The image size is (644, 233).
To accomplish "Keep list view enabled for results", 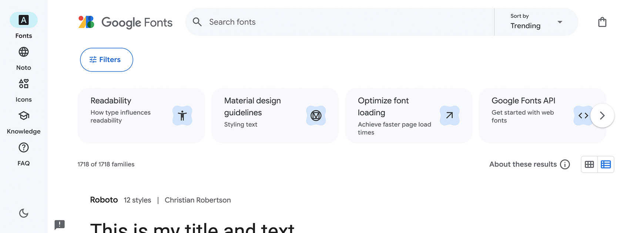I will click(606, 164).
